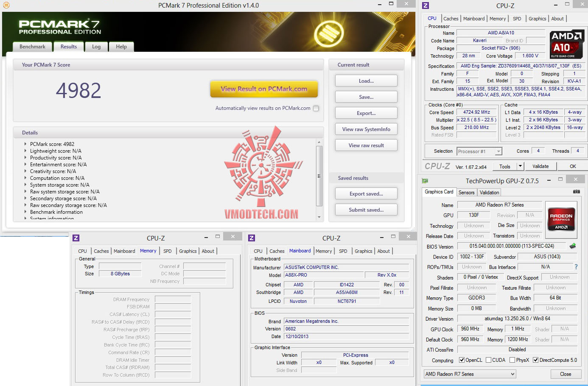This screenshot has height=386, width=588.
Task: Click the Details scrollbar down arrow
Action: coord(319,217)
